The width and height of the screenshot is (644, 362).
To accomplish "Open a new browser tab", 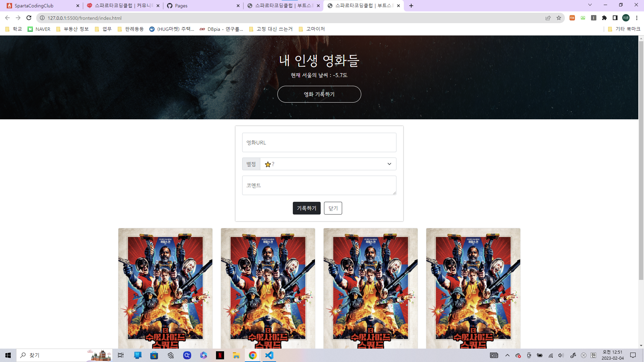I will 411,6.
